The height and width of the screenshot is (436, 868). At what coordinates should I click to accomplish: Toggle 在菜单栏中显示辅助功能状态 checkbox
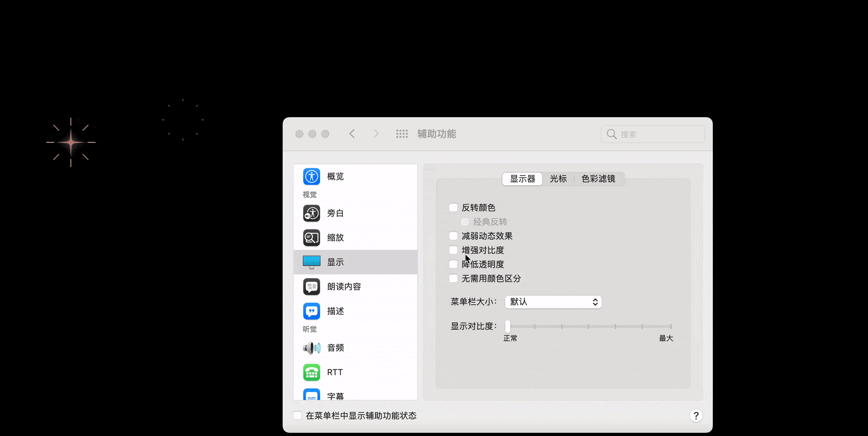(298, 416)
